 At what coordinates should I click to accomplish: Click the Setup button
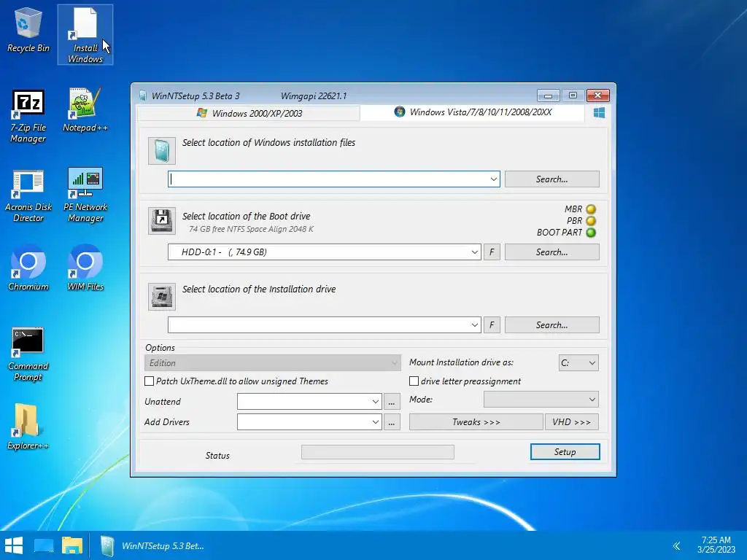pos(565,452)
